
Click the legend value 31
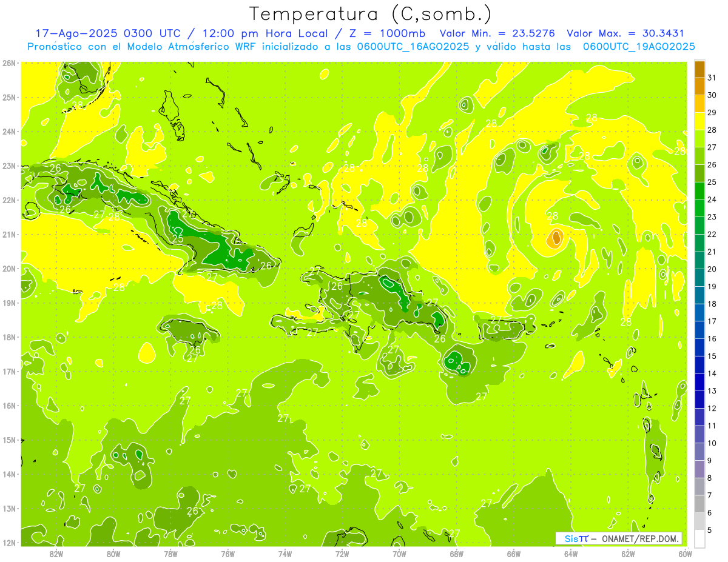click(712, 78)
